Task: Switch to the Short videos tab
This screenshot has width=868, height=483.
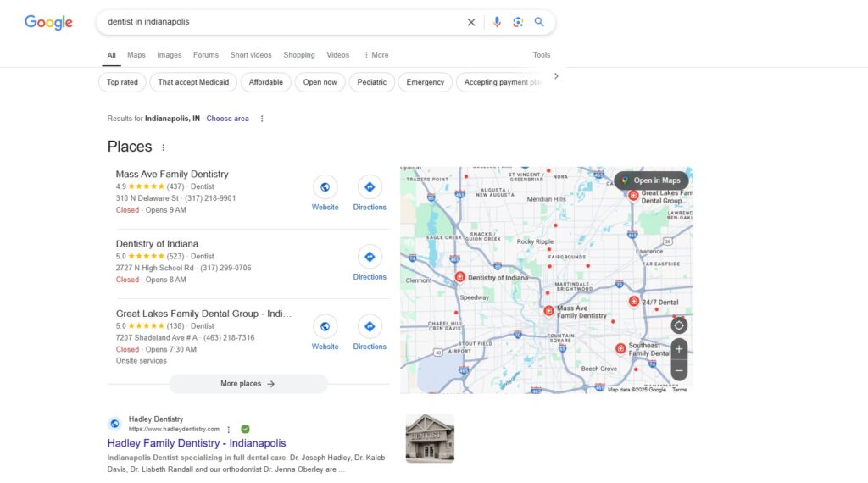Action: click(x=251, y=55)
